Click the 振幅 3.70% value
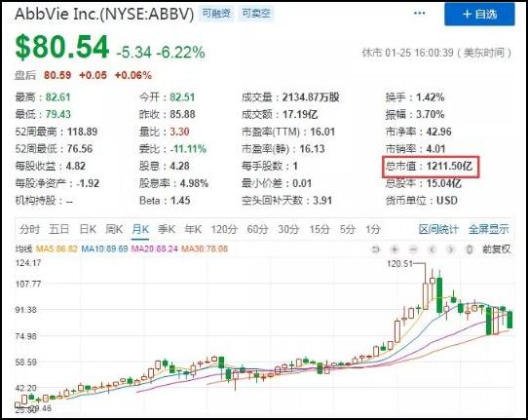Image resolution: width=528 pixels, height=420 pixels. coord(430,115)
